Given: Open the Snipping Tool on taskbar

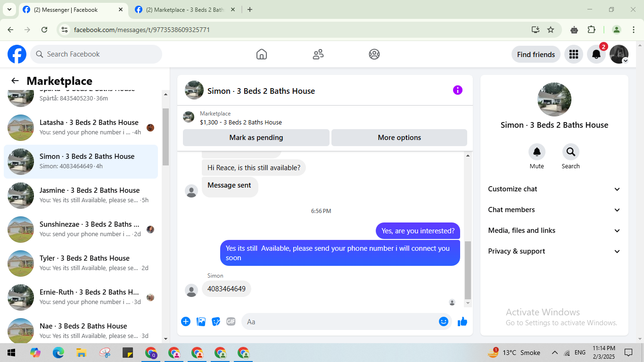Looking at the screenshot, I should (105, 353).
